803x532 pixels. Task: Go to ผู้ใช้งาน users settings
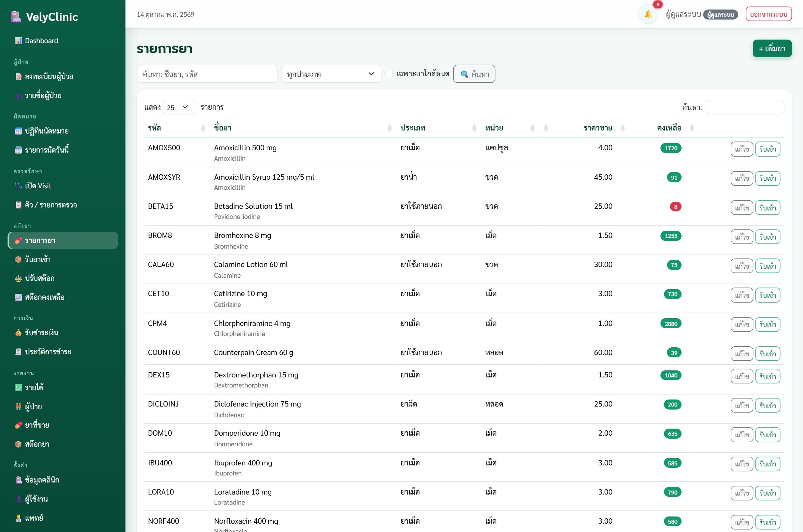click(63, 499)
